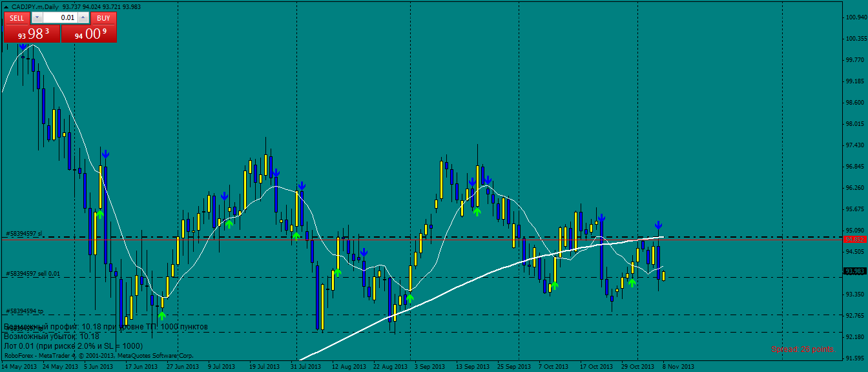Click the RoboForex MetaTrader 4 copyright text
Screen dimensions: 868x372
[98, 355]
